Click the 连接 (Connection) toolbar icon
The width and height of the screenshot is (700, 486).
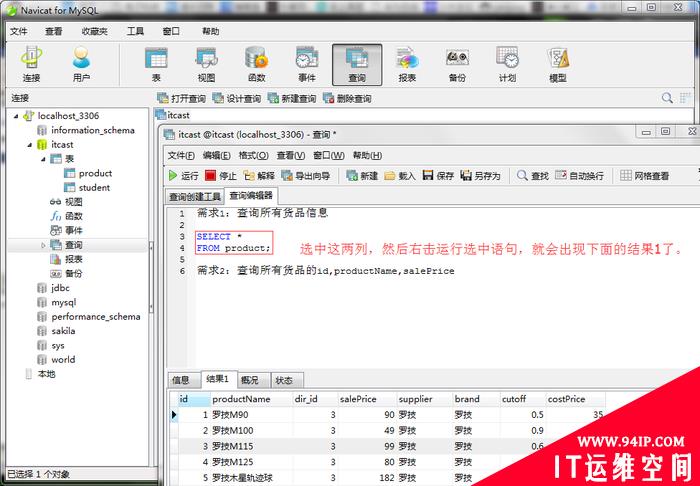[x=31, y=65]
